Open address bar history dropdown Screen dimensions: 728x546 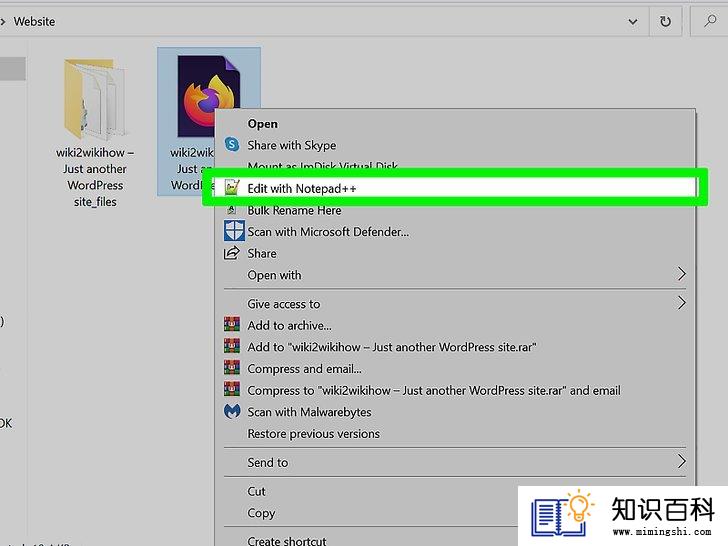tap(632, 21)
